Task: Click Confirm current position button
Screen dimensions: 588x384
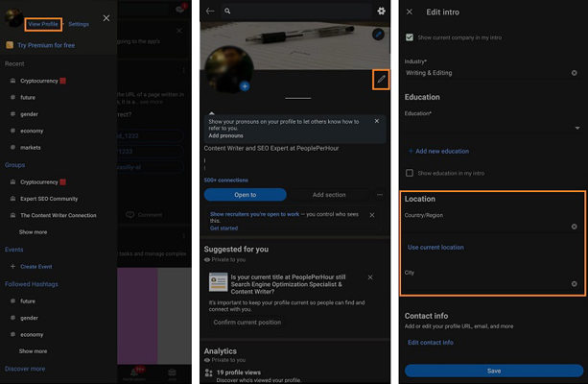Action: pyautogui.click(x=247, y=322)
